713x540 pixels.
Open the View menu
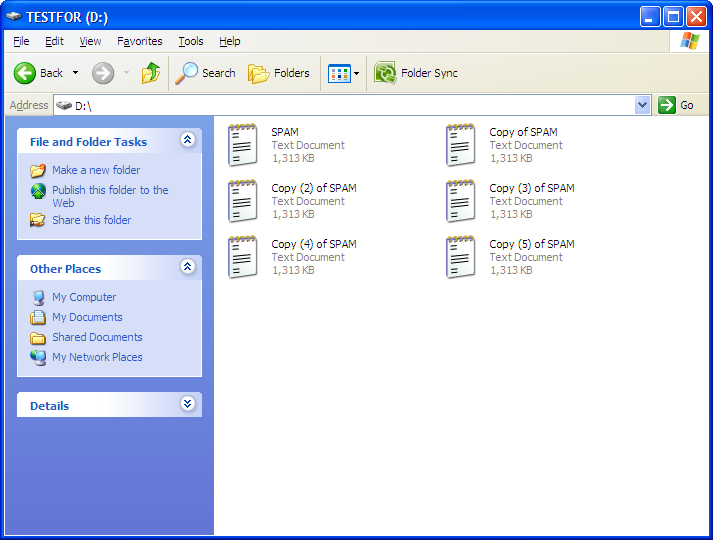click(x=90, y=41)
